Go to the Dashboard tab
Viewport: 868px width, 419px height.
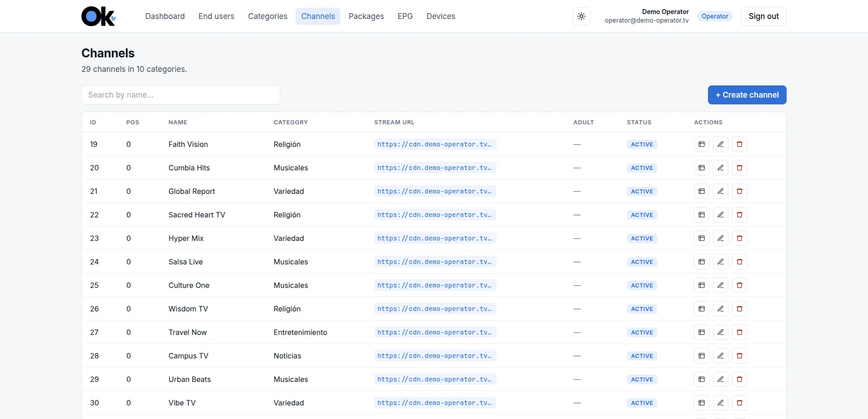165,16
